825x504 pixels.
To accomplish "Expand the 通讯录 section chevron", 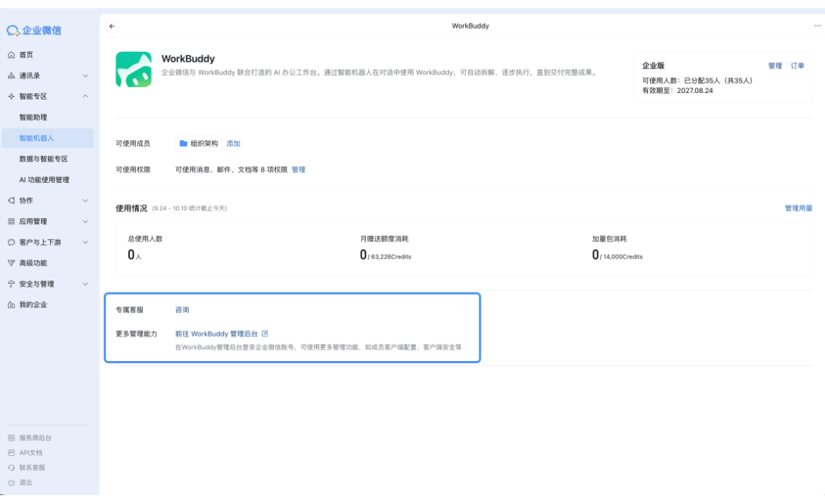I will [86, 76].
